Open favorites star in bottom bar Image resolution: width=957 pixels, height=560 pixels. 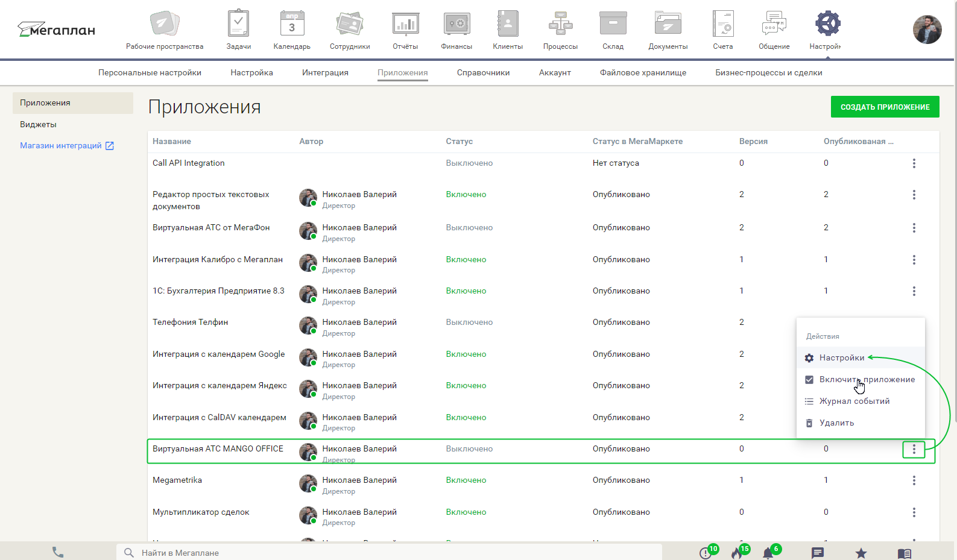point(861,553)
